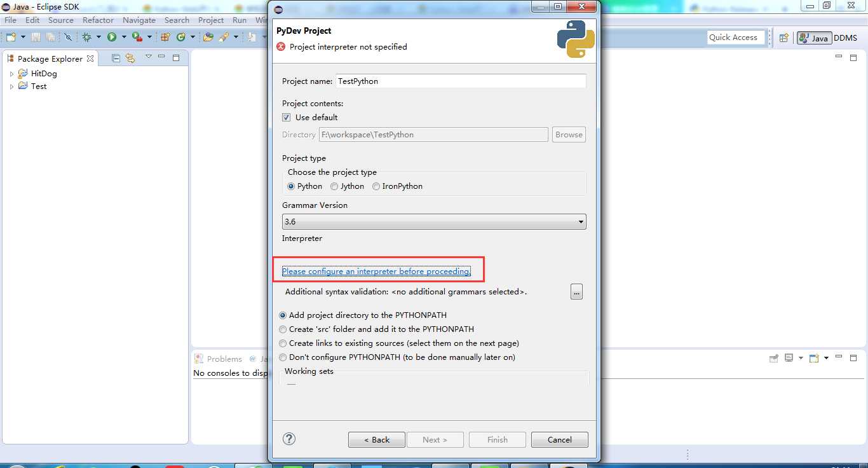
Task: Open the Run menu
Action: click(240, 20)
